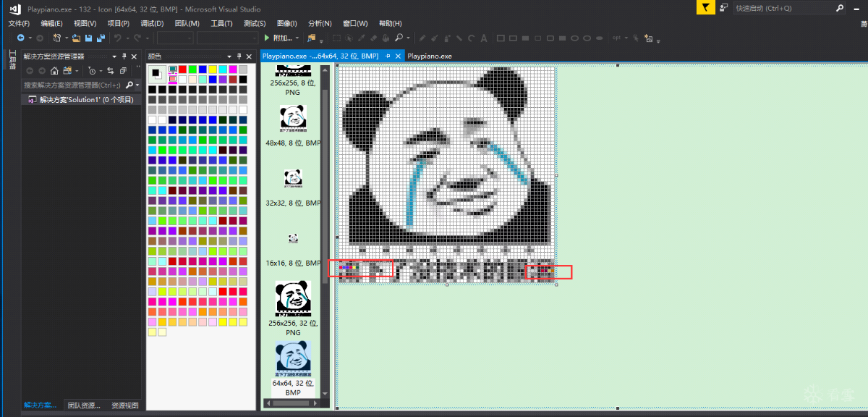This screenshot has width=868, height=417.
Task: Click the undo arrow icon
Action: (117, 38)
